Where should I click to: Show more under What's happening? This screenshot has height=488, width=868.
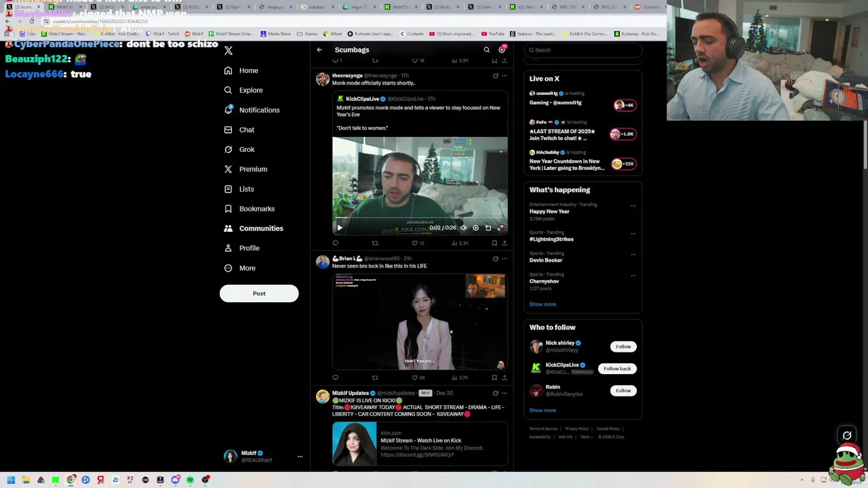(542, 304)
